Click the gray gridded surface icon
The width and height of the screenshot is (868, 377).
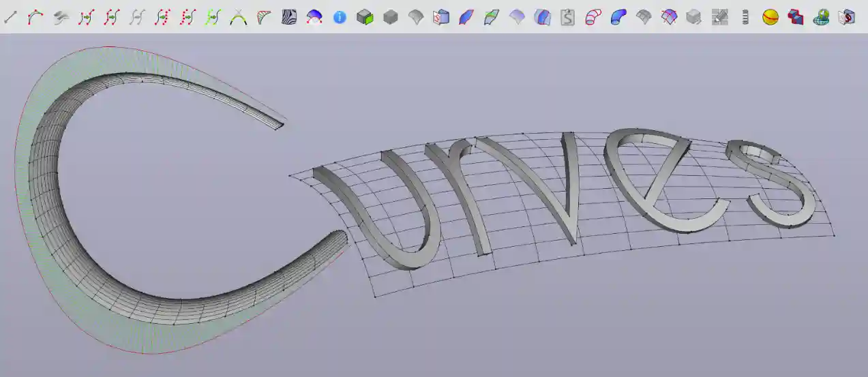coord(644,17)
